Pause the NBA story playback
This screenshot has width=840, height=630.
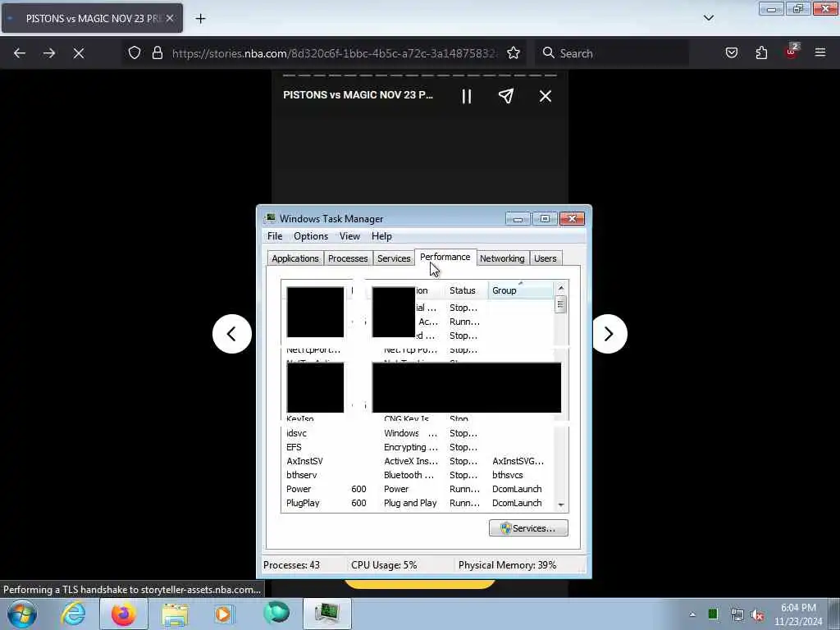click(467, 97)
